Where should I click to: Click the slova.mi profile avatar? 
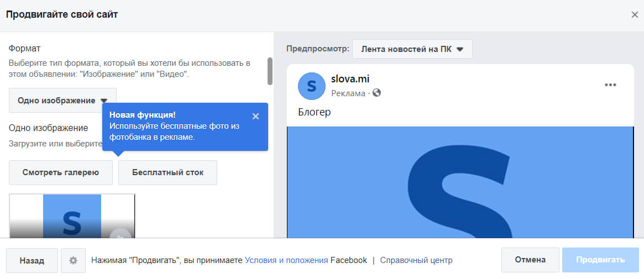point(311,86)
